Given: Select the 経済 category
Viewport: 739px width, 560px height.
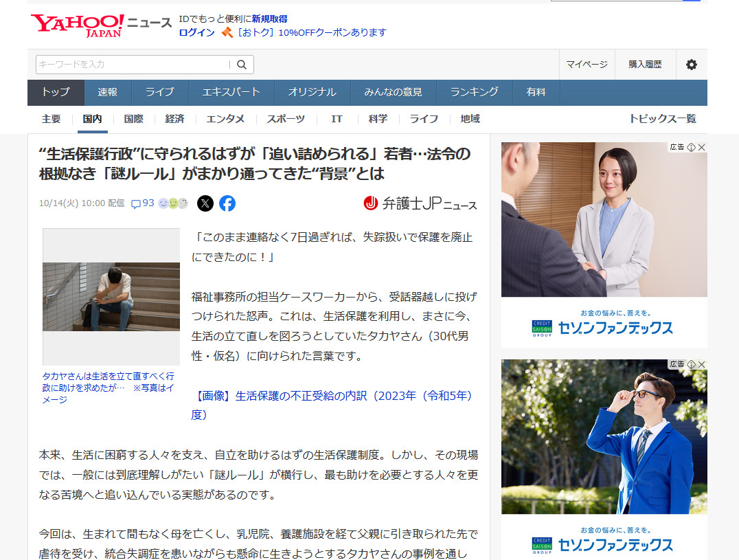Looking at the screenshot, I should [x=174, y=119].
